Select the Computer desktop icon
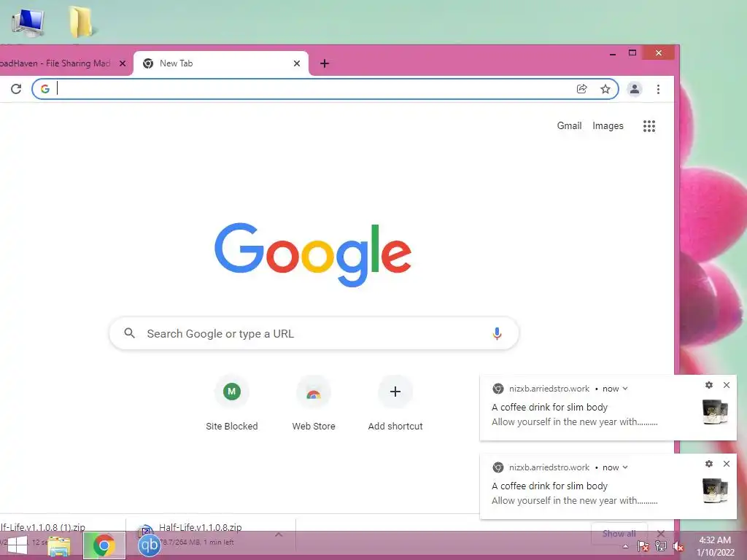747x560 pixels. coord(28,23)
